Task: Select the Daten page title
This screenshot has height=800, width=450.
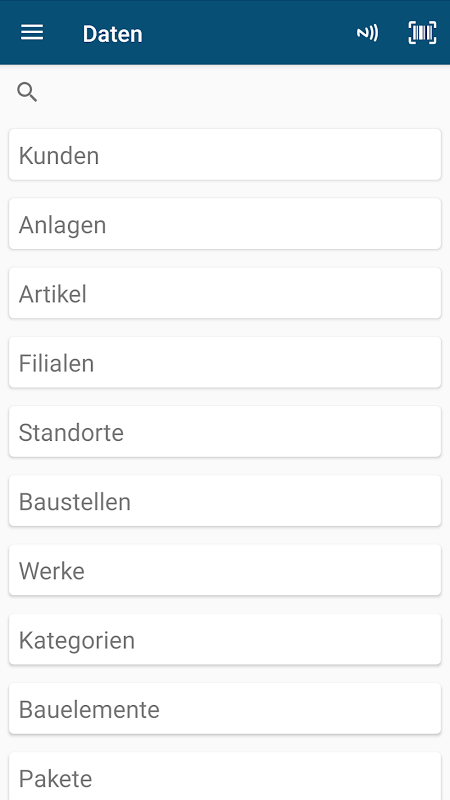Action: pos(112,34)
